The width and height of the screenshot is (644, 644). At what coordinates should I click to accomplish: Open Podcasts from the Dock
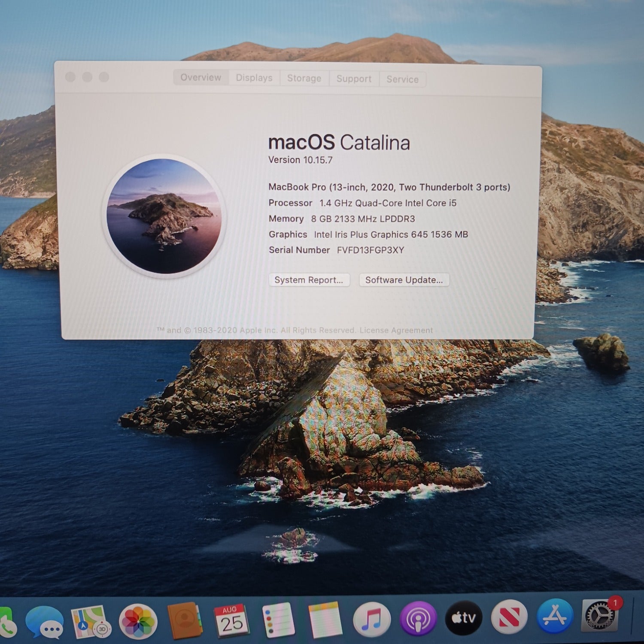(418, 619)
